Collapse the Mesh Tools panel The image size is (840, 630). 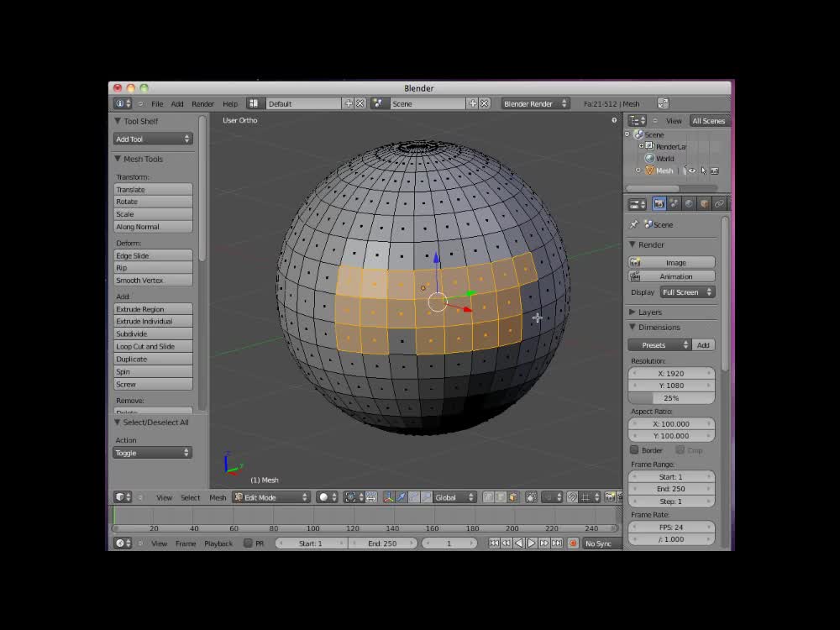[118, 159]
